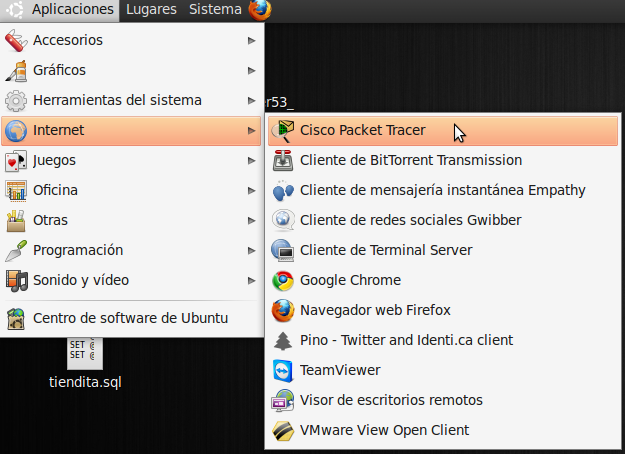Viewport: 625px width, 454px height.
Task: Open the Otras category
Action: [131, 221]
